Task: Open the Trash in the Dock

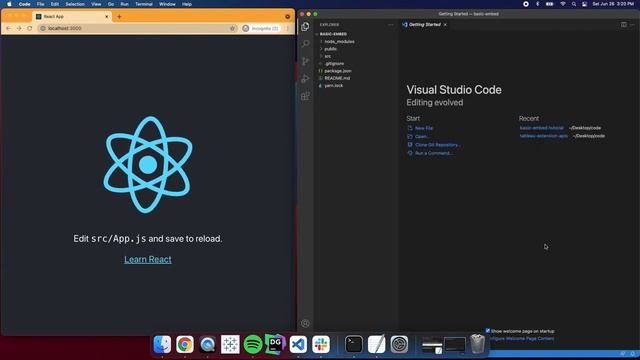Action: pos(477,344)
